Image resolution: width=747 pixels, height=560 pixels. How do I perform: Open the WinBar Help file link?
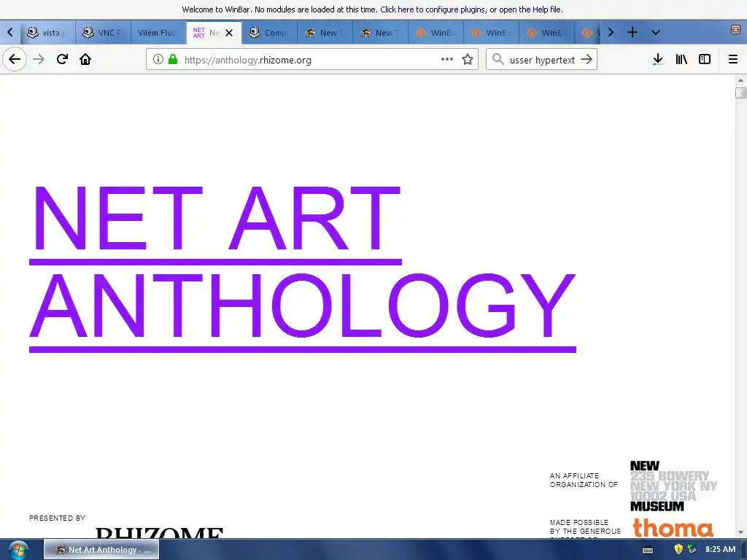coord(530,9)
